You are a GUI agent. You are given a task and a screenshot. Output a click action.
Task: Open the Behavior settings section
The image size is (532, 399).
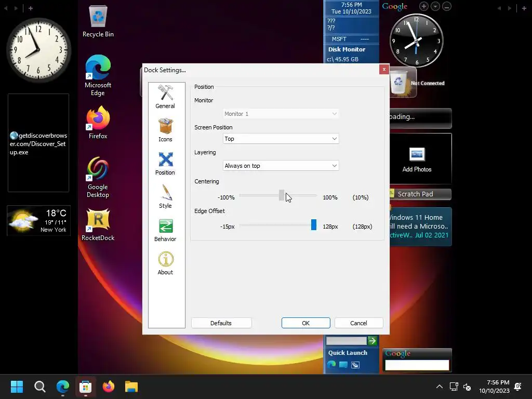click(165, 230)
